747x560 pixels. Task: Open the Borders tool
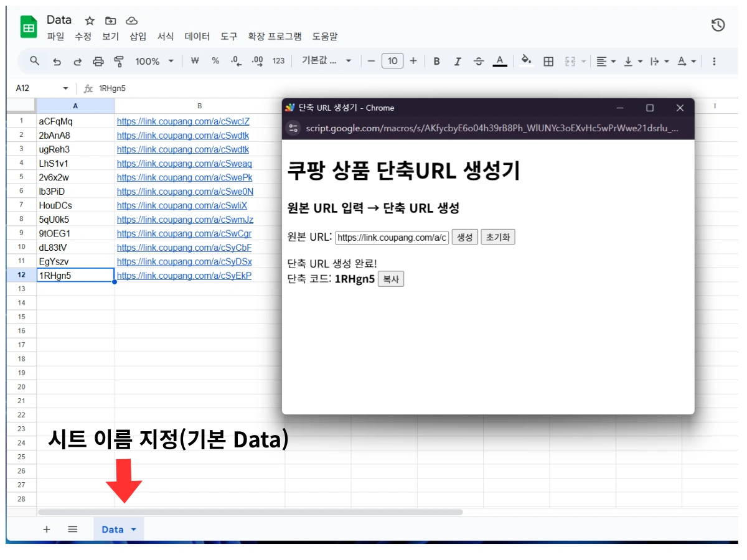coord(549,60)
